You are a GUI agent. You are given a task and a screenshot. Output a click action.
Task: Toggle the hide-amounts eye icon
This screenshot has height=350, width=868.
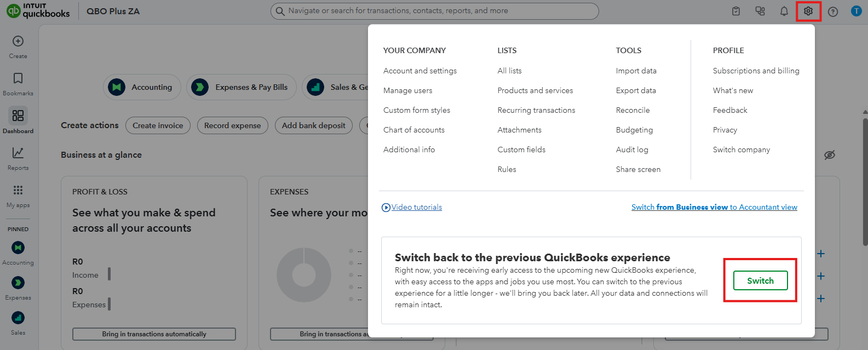pos(830,155)
